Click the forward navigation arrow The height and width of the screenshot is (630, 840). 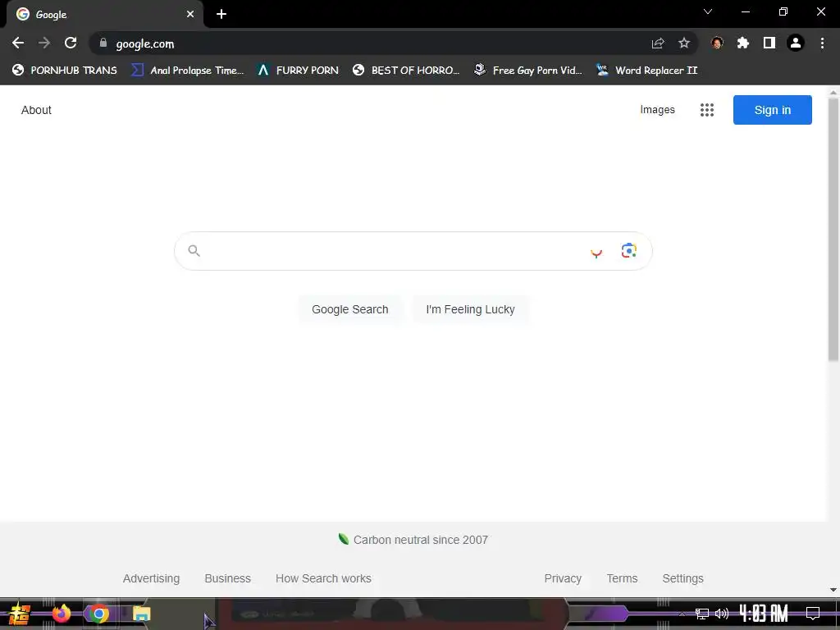tap(44, 43)
